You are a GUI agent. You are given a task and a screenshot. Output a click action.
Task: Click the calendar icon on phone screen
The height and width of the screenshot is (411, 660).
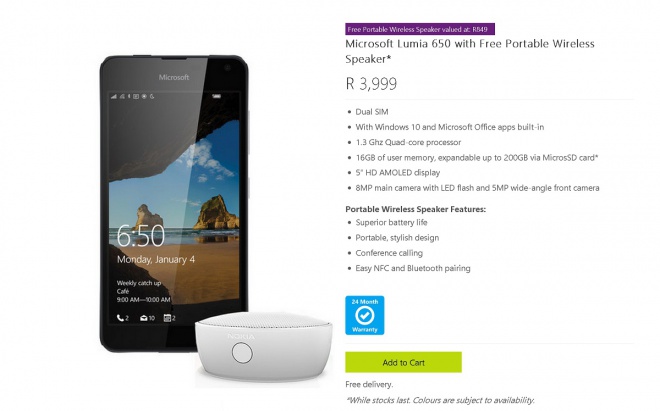169,318
